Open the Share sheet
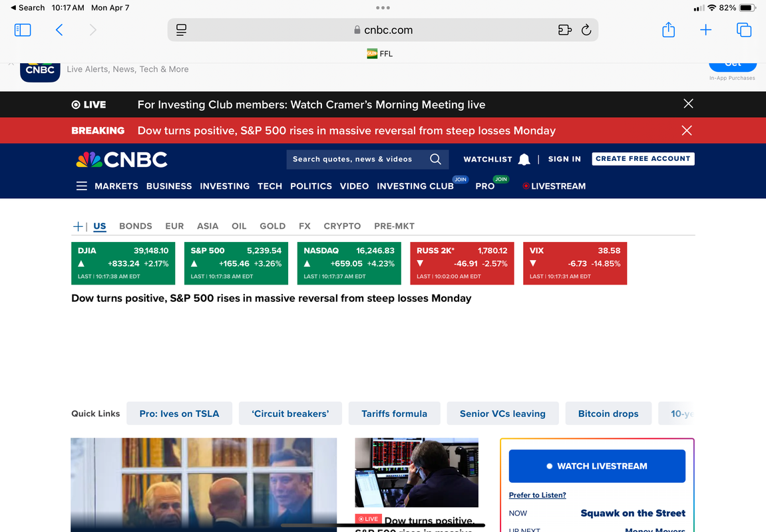This screenshot has height=532, width=766. pyautogui.click(x=668, y=30)
